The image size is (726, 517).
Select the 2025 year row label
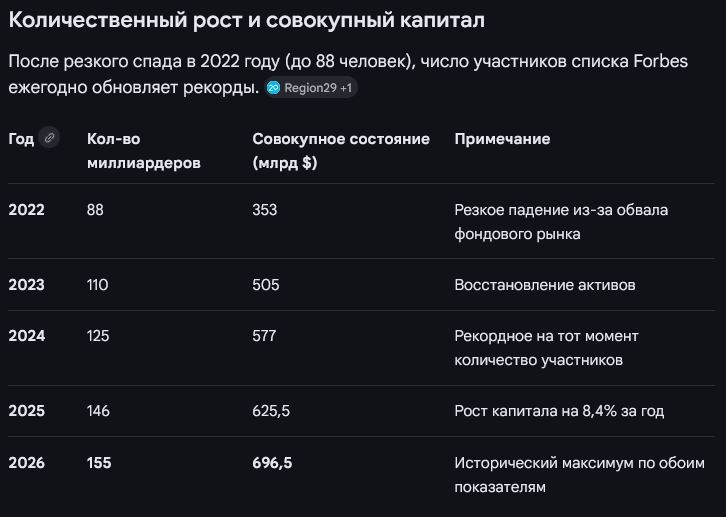click(x=26, y=411)
